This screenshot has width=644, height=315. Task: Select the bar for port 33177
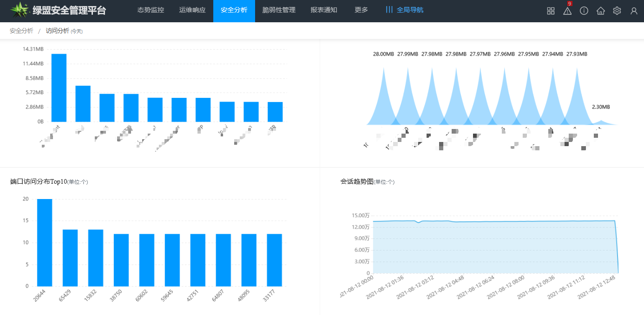(x=274, y=260)
